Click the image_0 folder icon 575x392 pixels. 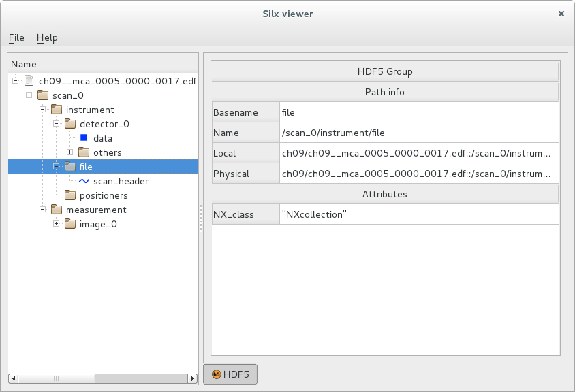[70, 224]
